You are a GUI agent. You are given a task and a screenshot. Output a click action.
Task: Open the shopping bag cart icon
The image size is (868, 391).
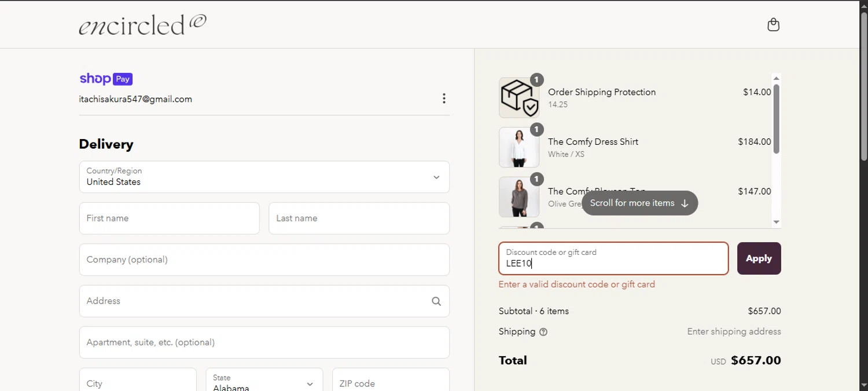pos(773,25)
